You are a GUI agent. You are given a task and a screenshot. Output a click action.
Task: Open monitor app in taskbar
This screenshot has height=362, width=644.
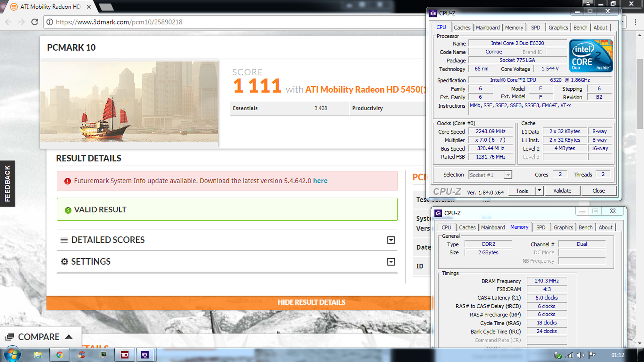[103, 355]
